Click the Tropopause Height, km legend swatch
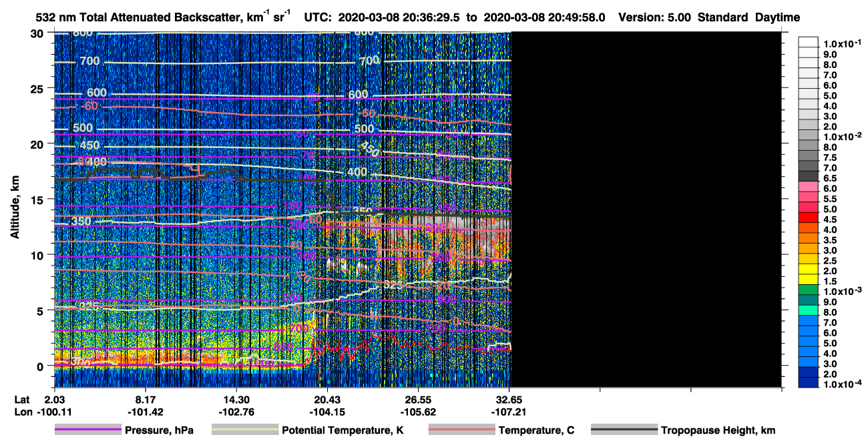The height and width of the screenshot is (445, 868). pyautogui.click(x=624, y=430)
